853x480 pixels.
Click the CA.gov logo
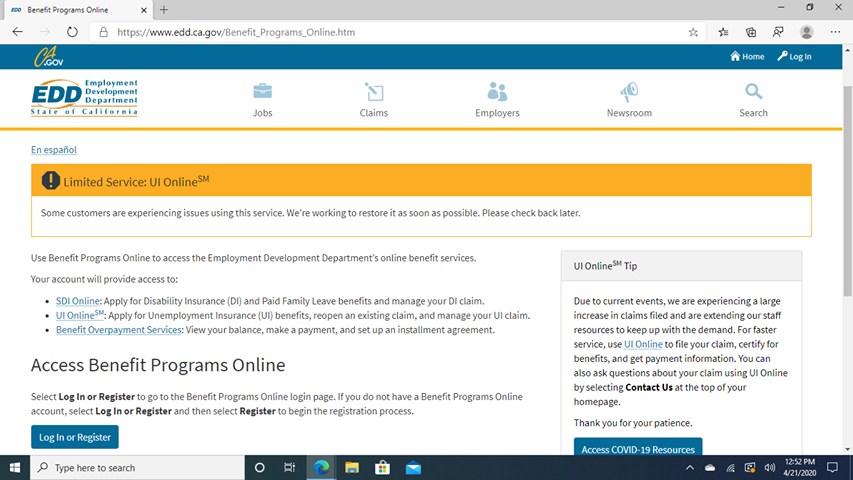48,57
